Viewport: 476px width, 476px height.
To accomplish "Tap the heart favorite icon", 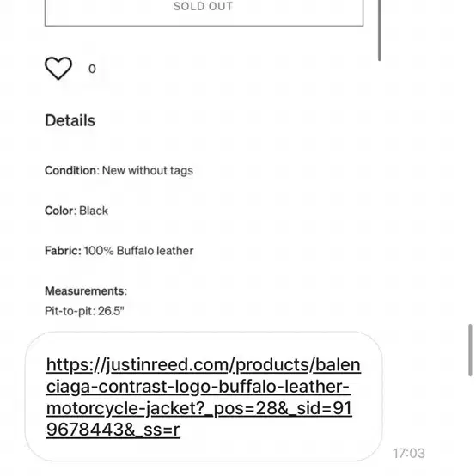I will pos(58,69).
